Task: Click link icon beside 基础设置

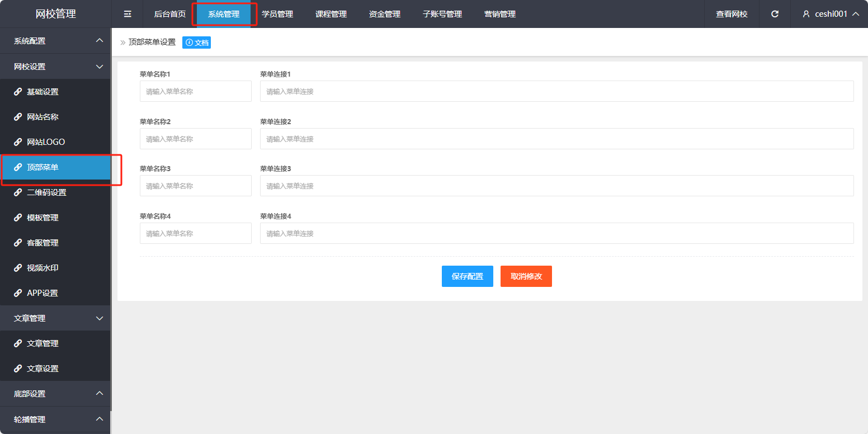Action: tap(18, 92)
